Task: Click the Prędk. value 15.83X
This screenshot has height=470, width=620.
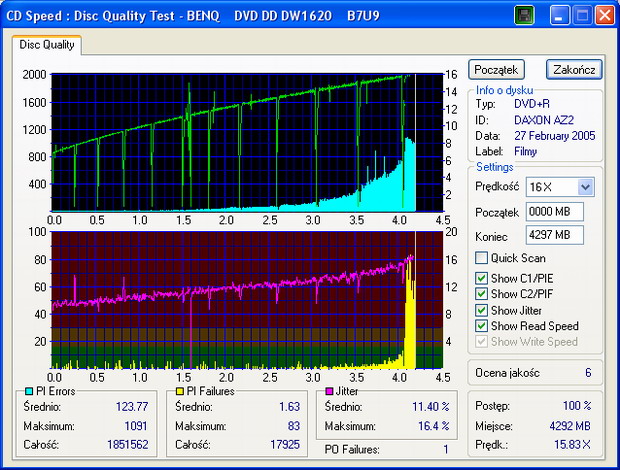Action: tap(572, 445)
